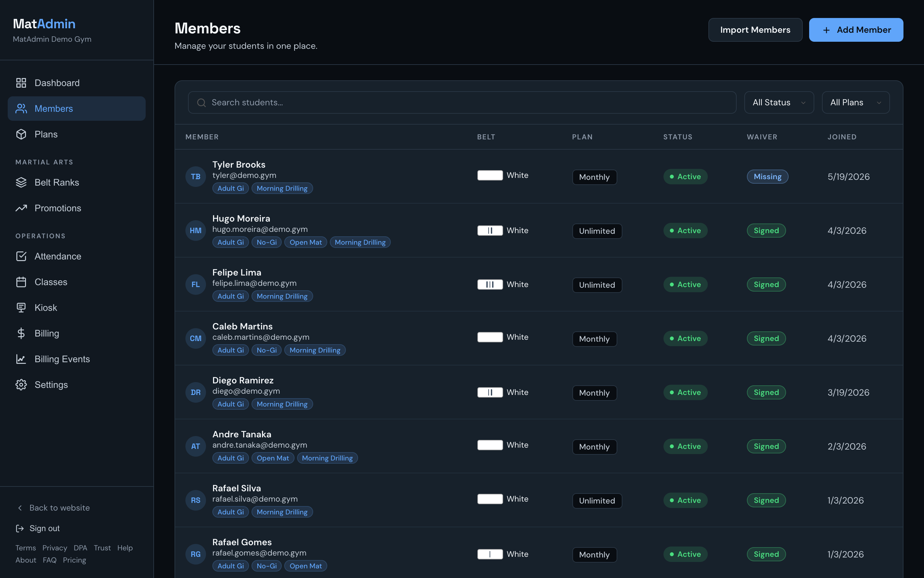
Task: Click the Classes sidebar item
Action: coord(76,282)
